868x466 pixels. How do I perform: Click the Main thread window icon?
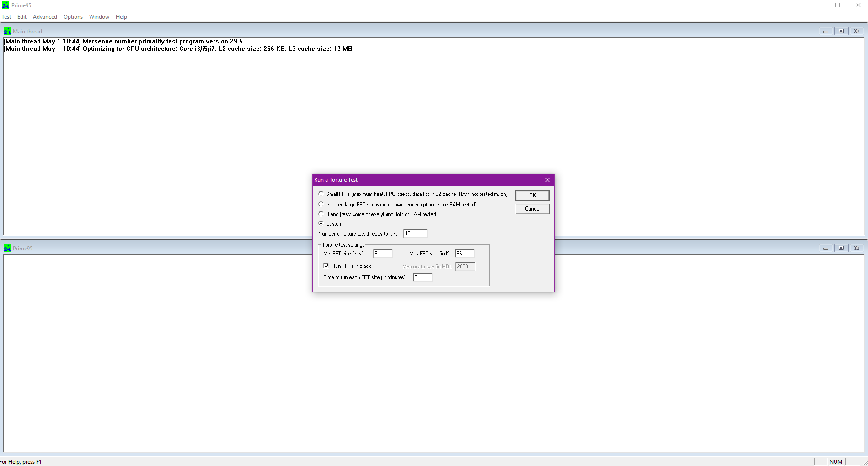[x=7, y=31]
